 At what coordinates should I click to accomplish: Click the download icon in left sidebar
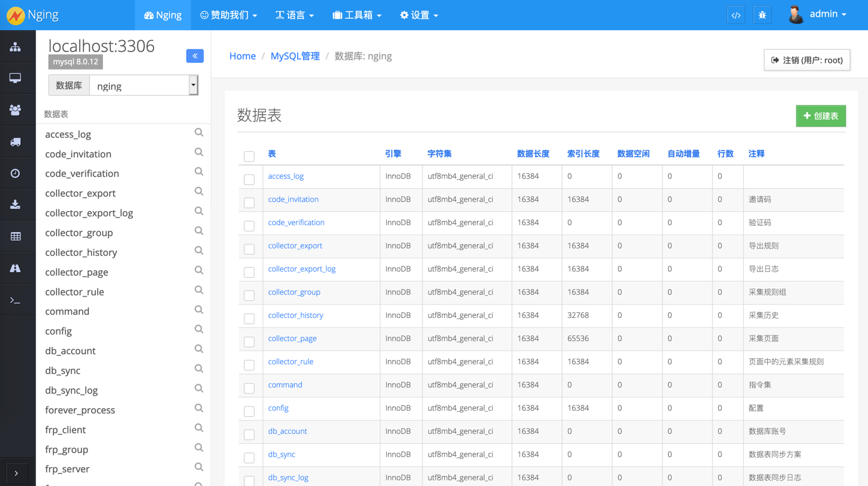pyautogui.click(x=15, y=204)
